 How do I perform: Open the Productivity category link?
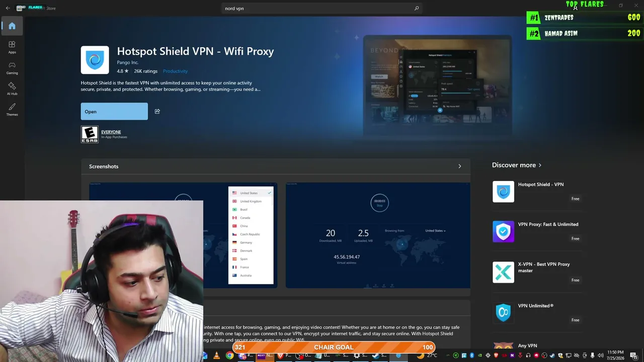175,71
